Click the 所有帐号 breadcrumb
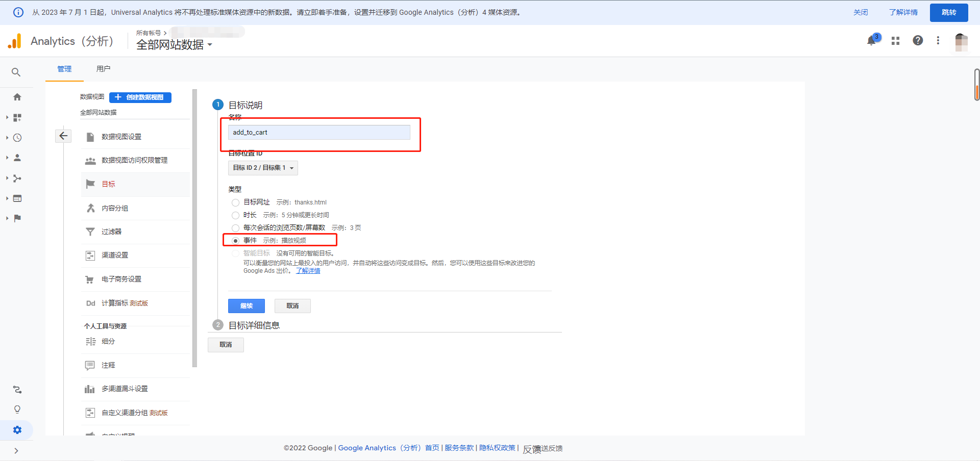Image resolution: width=980 pixels, height=461 pixels. pos(149,33)
